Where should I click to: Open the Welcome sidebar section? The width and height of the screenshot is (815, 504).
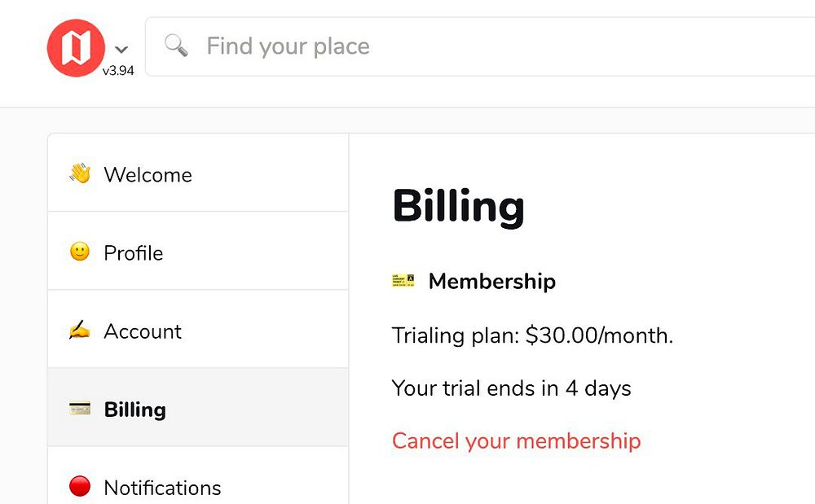point(148,175)
